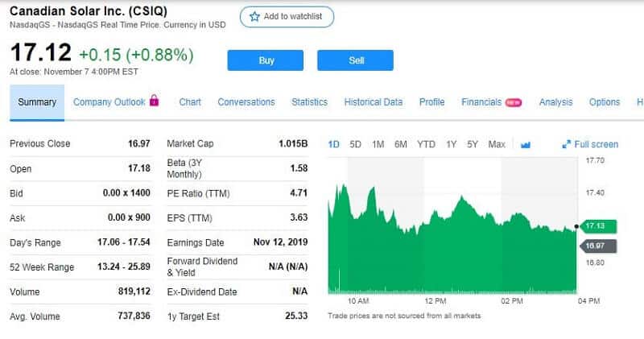
Task: Click the Market Cap value 1.015B
Action: (293, 144)
